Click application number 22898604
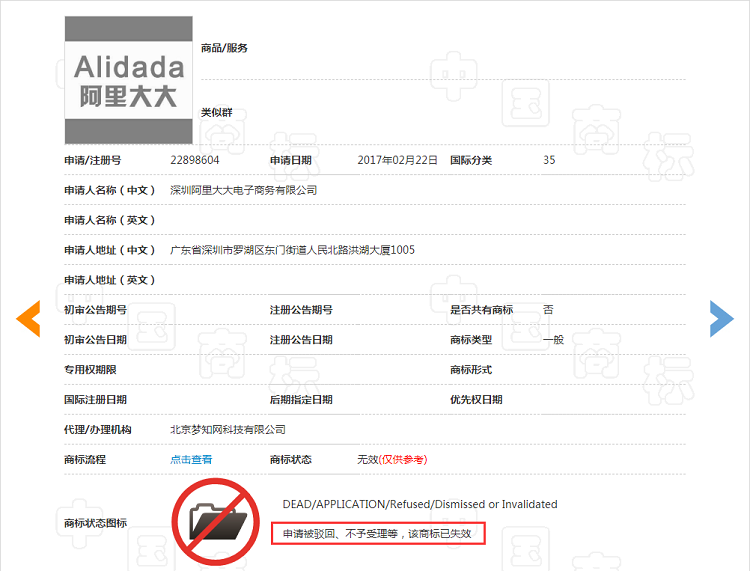Image resolution: width=750 pixels, height=571 pixels. 195,160
